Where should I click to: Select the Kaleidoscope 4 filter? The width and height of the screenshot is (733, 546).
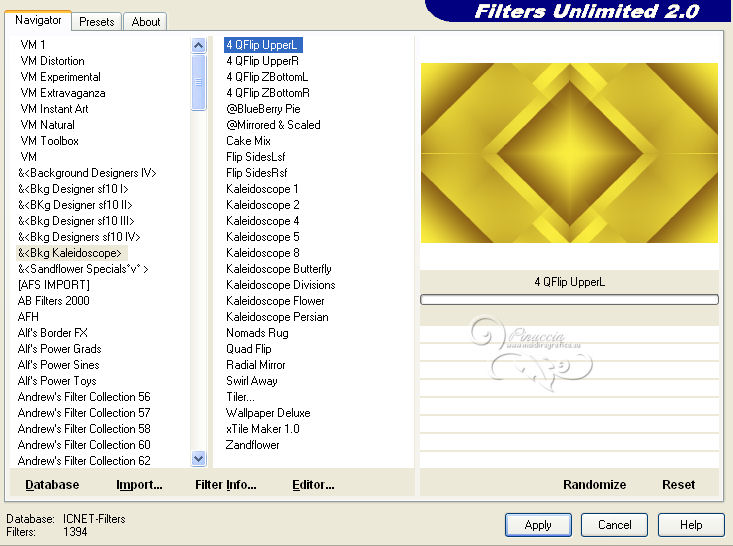point(263,221)
